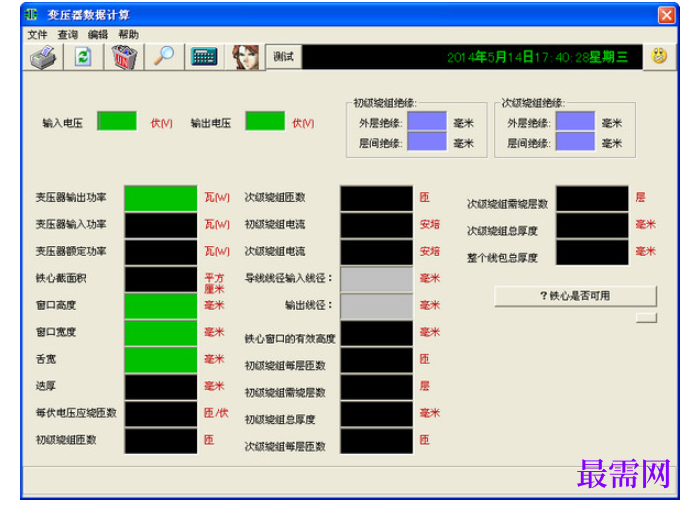Click the 次级绕组电流 output box
Image resolution: width=689 pixels, height=505 pixels.
click(377, 252)
